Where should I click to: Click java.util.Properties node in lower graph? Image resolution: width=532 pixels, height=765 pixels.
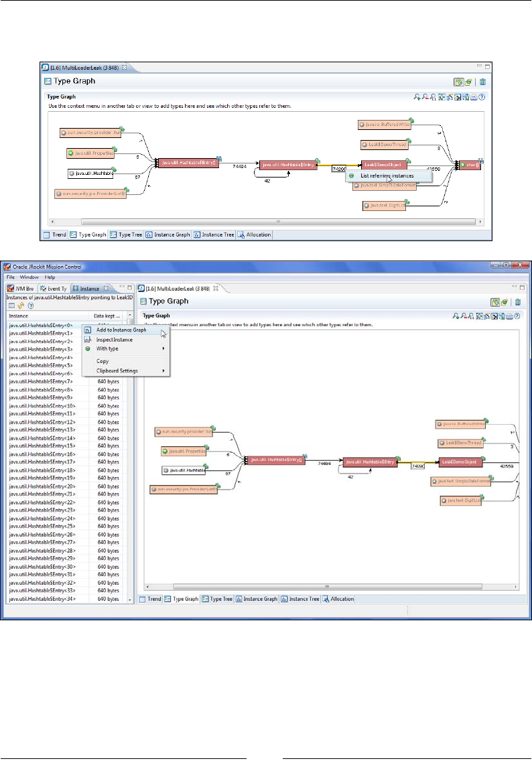pos(184,451)
